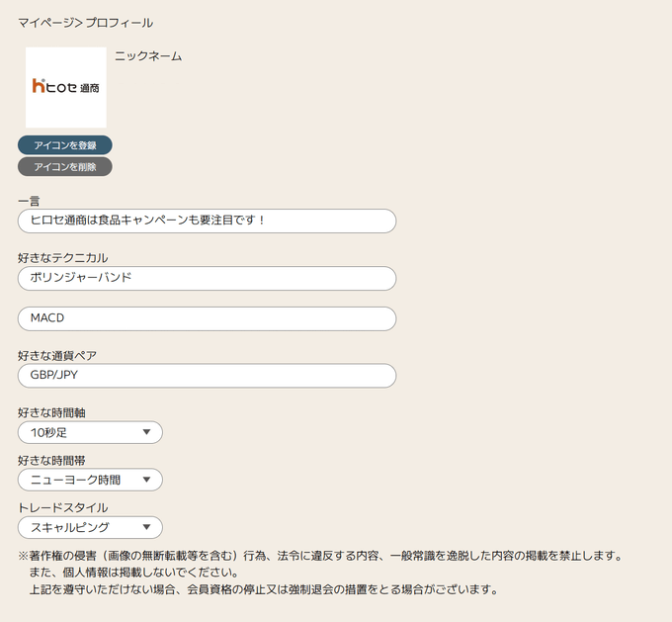This screenshot has height=622, width=672.
Task: Click the 好きな時間軸 label
Action: pos(51,412)
